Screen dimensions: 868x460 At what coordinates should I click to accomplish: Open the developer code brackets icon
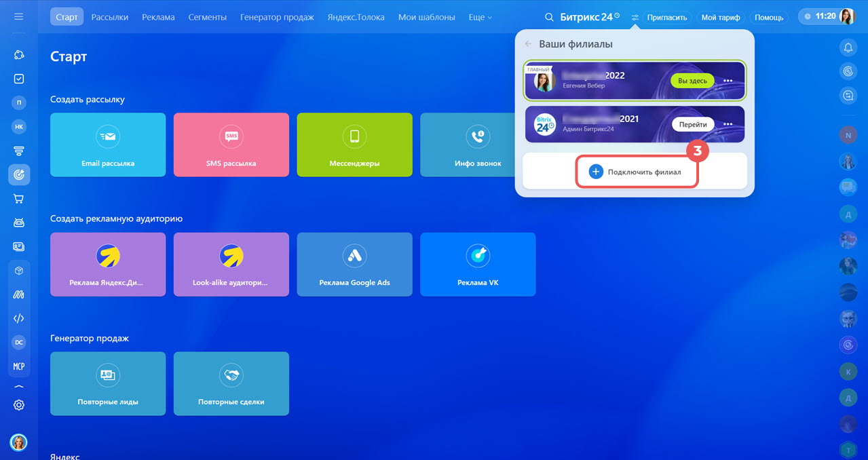pos(19,318)
